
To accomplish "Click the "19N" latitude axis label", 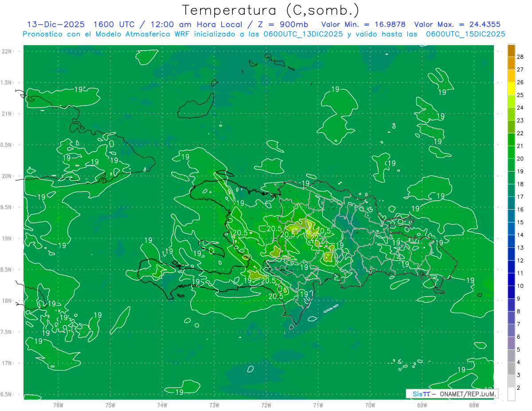I will [x=7, y=238].
